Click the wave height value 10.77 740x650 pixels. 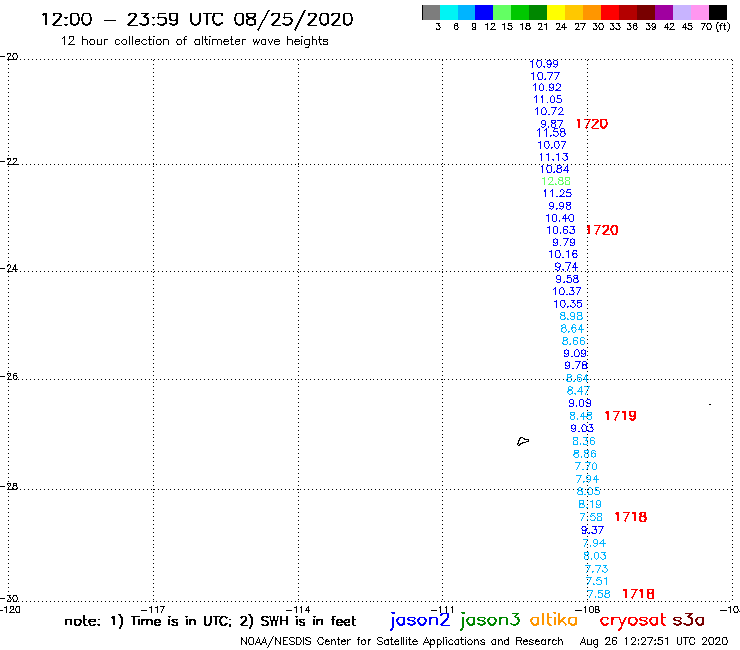(x=545, y=76)
